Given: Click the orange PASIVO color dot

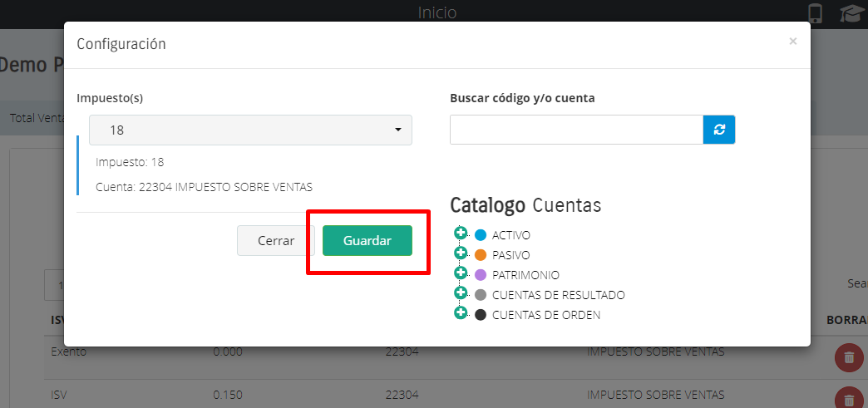Looking at the screenshot, I should point(481,255).
